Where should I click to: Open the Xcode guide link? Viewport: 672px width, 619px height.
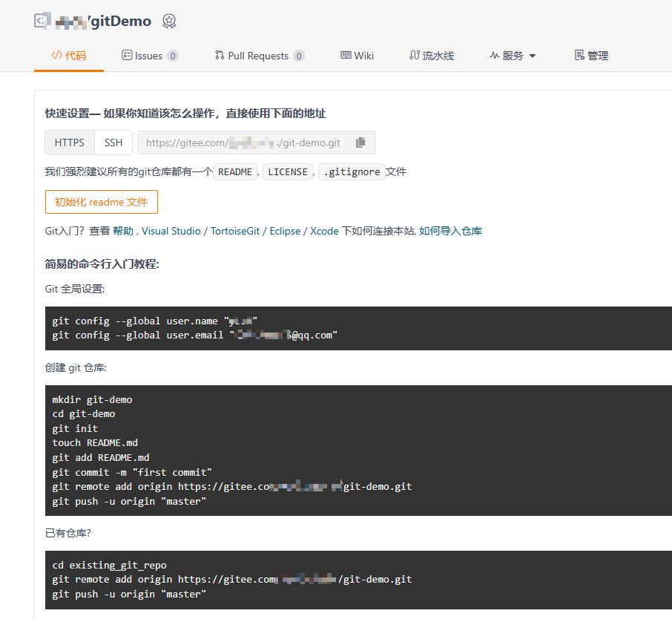[x=324, y=232]
